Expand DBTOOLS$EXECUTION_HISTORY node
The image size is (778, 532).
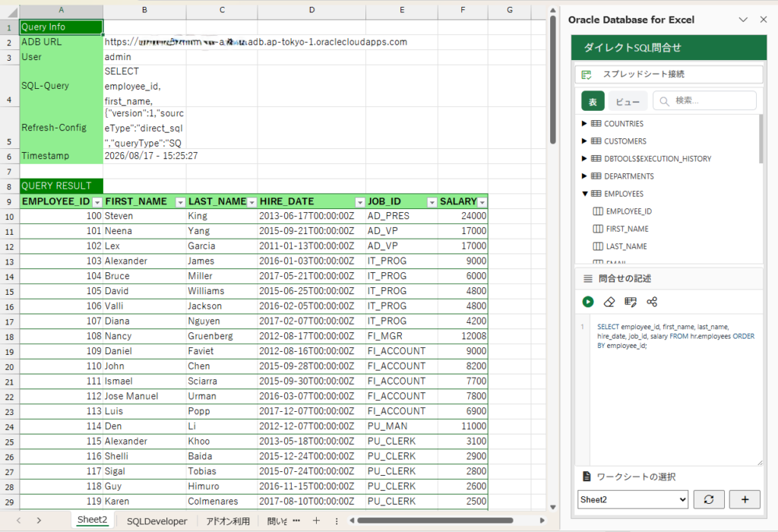(x=584, y=159)
